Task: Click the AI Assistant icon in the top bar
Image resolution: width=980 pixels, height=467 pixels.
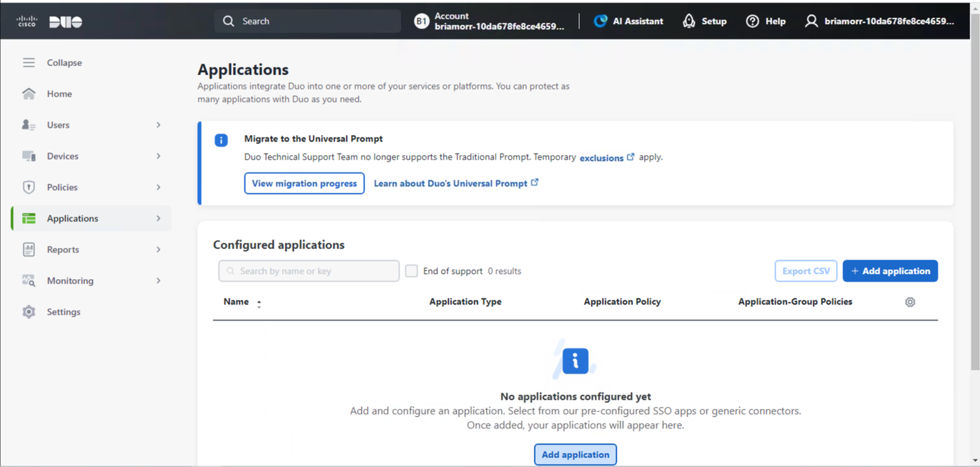Action: point(600,21)
